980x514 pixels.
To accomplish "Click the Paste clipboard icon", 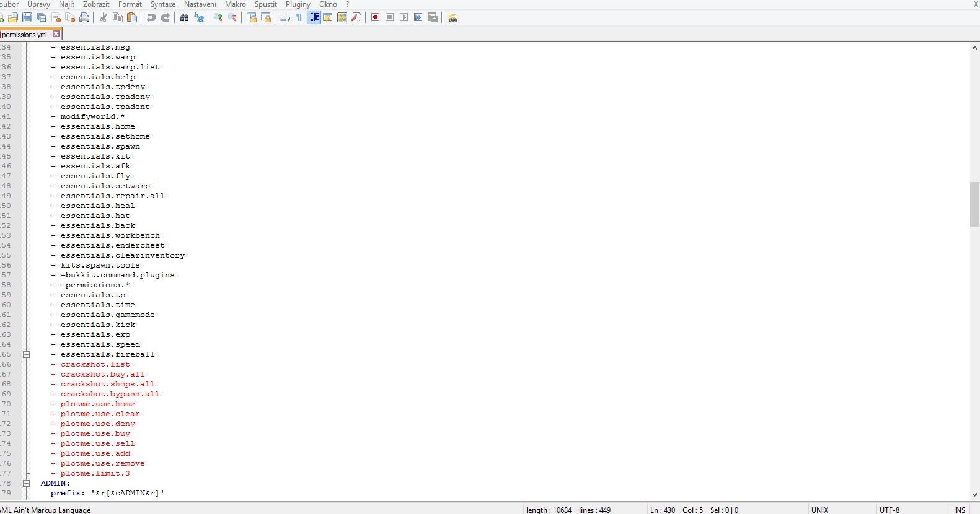I will pyautogui.click(x=132, y=17).
